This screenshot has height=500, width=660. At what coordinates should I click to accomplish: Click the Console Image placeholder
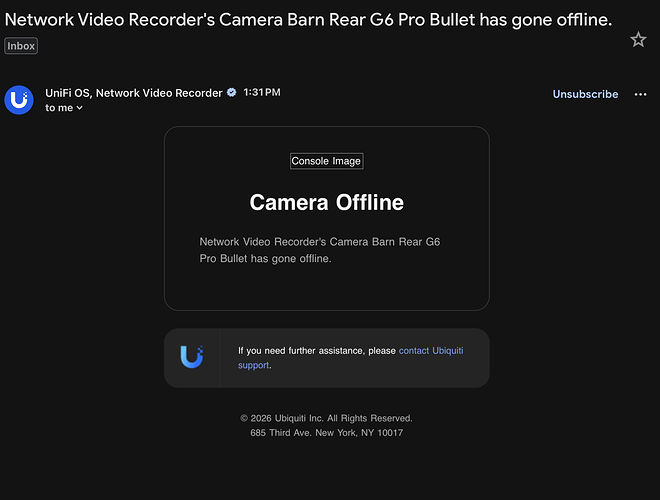(x=326, y=161)
